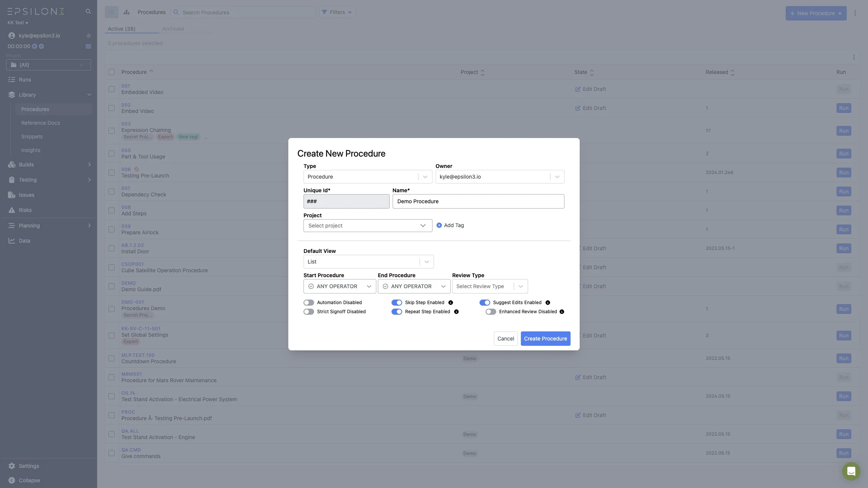The height and width of the screenshot is (488, 868).
Task: Switch to tree hierarchy view icon
Action: click(127, 12)
